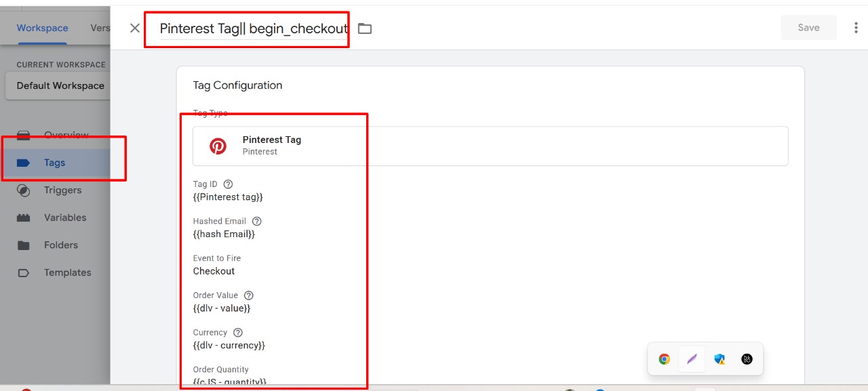Switch to the Workspace tab
Screen dimensions: 868x391
point(42,28)
